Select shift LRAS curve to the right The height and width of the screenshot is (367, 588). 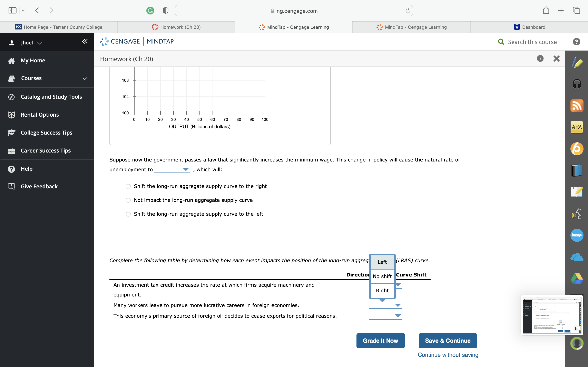pyautogui.click(x=128, y=186)
